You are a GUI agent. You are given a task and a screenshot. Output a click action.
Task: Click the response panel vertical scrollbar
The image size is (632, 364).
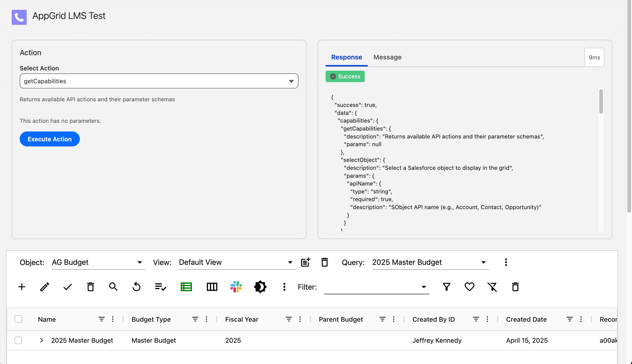[x=601, y=102]
